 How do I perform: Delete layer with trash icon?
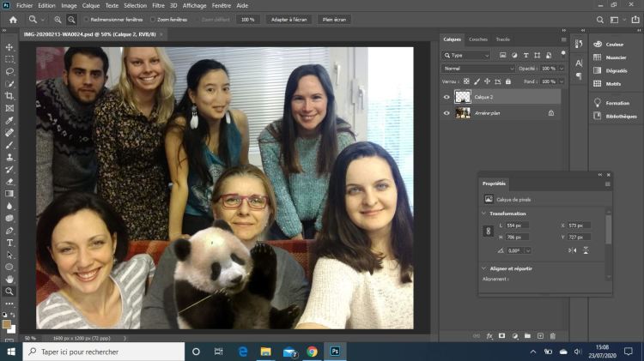click(x=553, y=336)
